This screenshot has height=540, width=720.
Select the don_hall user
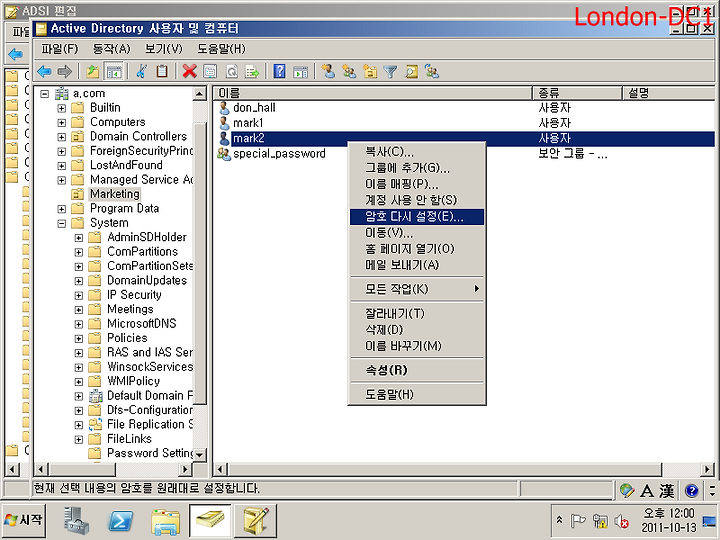coord(254,108)
